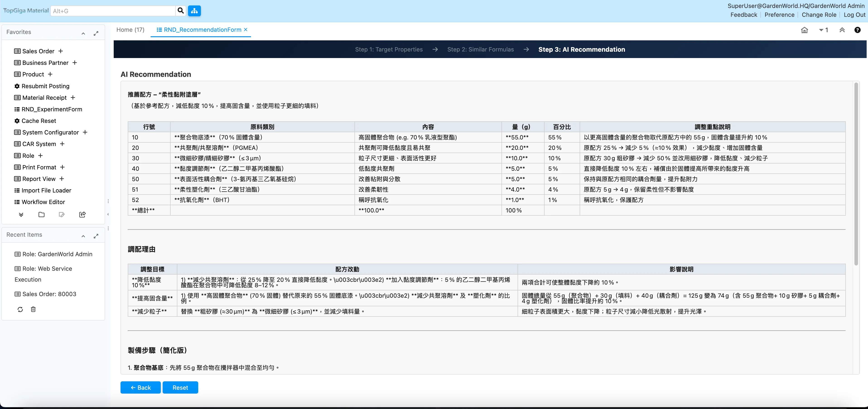The height and width of the screenshot is (409, 868).
Task: Click the share icon in Favorites footer
Action: [82, 214]
